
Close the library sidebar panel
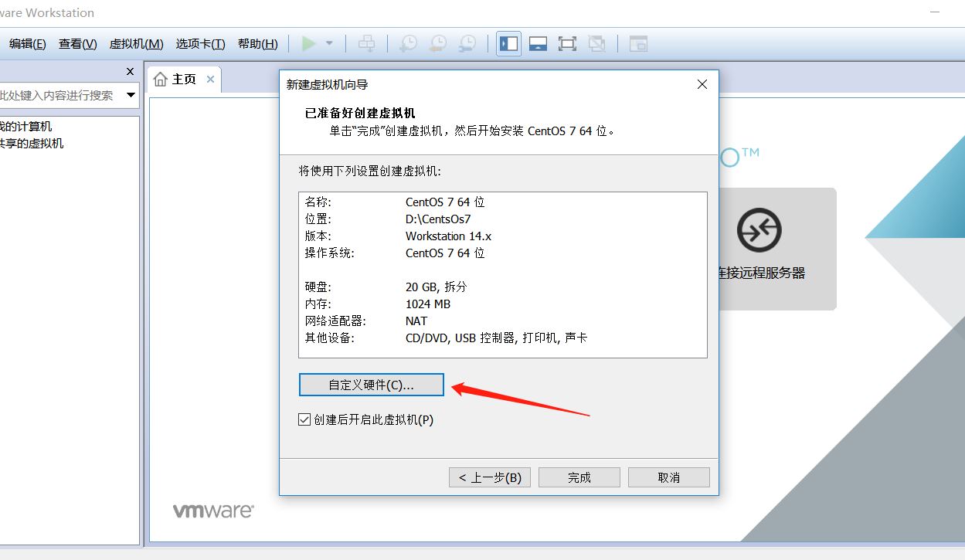click(130, 72)
